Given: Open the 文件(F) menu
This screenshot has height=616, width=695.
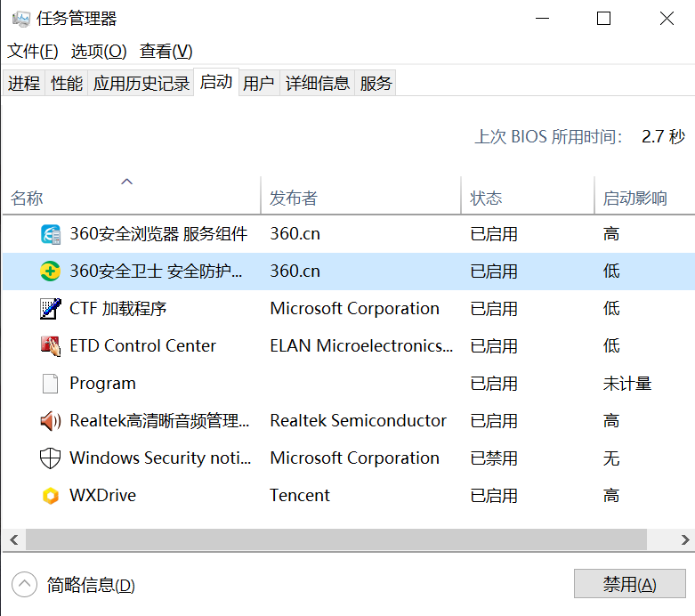Looking at the screenshot, I should [x=33, y=52].
